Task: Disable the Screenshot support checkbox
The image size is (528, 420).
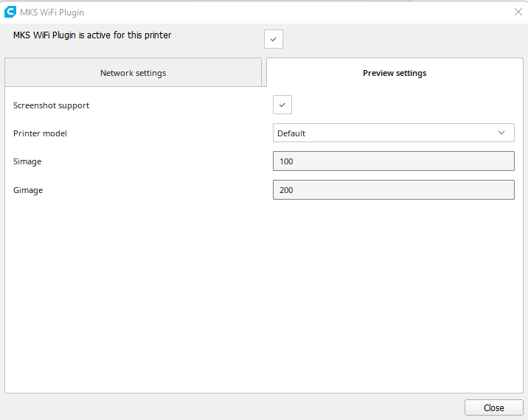Action: (282, 105)
